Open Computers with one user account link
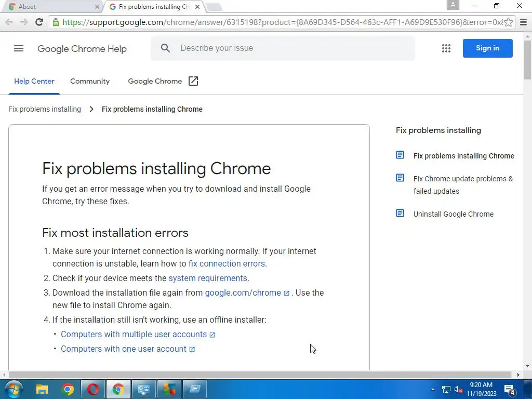This screenshot has width=532, height=399. (124, 349)
